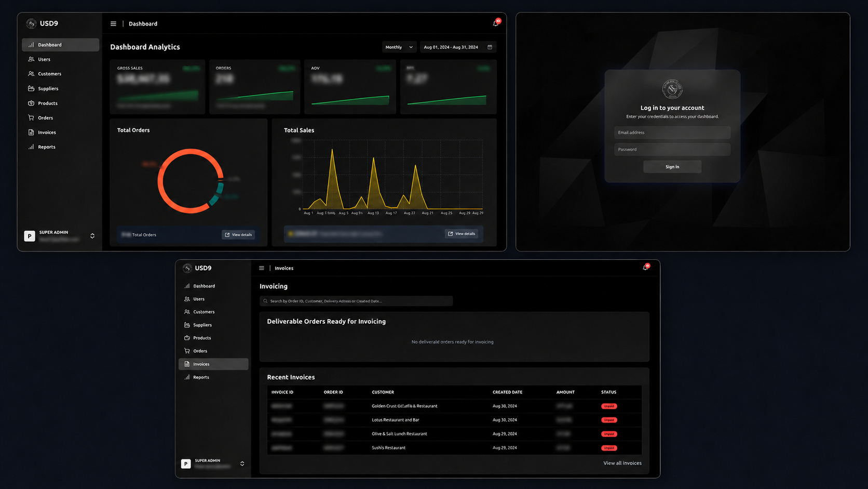Click Orders cart icon in Invoices window sidebar
The width and height of the screenshot is (868, 489).
click(x=187, y=351)
